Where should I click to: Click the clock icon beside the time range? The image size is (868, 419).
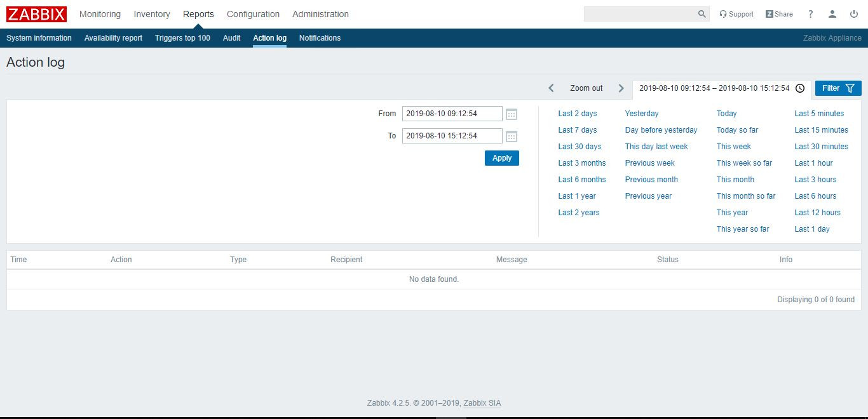click(800, 88)
